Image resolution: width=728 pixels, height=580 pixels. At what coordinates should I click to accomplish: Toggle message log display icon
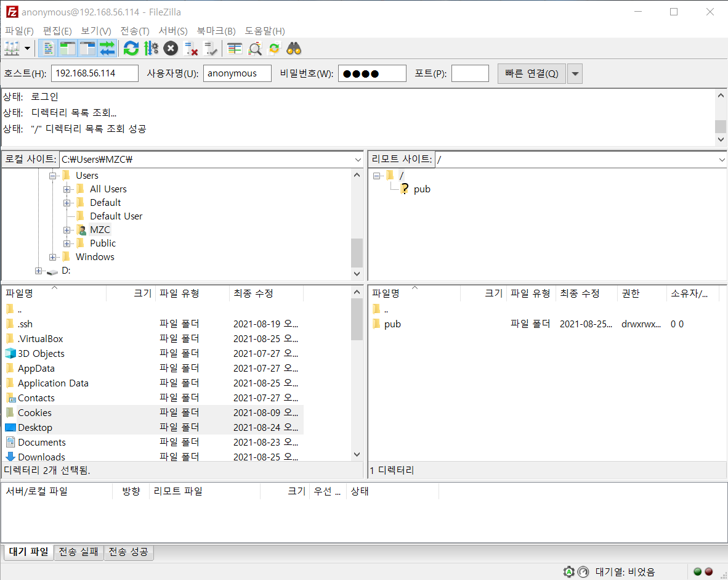point(48,48)
